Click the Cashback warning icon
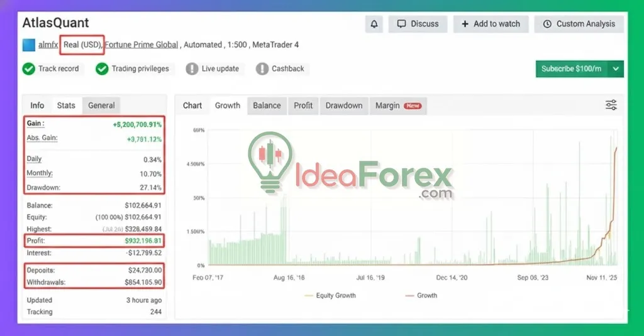644x336 pixels. [x=262, y=69]
